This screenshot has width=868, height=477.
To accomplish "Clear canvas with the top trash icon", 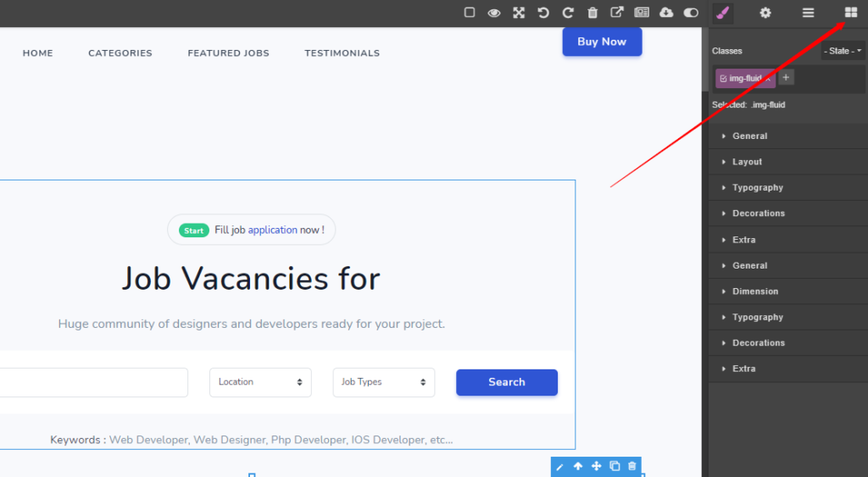I will 593,13.
